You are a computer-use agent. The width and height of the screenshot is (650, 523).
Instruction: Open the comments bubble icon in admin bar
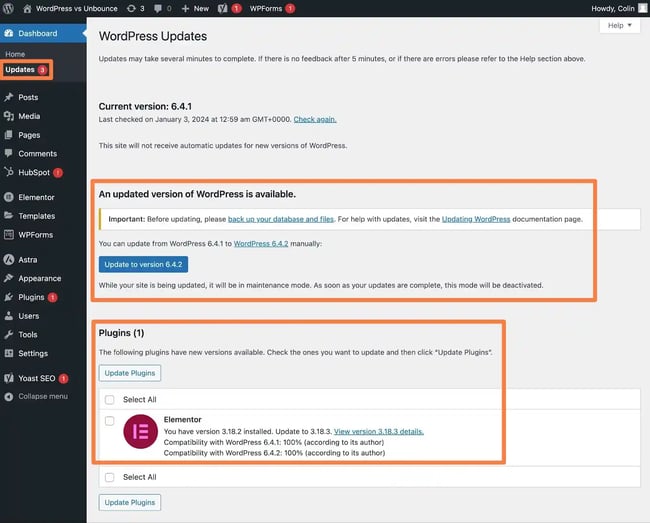(x=158, y=8)
